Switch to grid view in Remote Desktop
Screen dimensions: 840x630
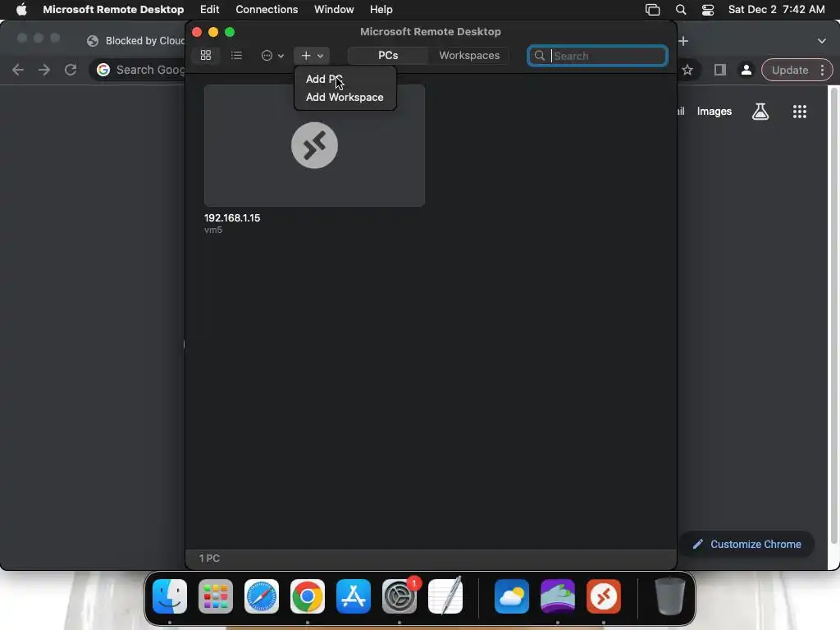(206, 55)
